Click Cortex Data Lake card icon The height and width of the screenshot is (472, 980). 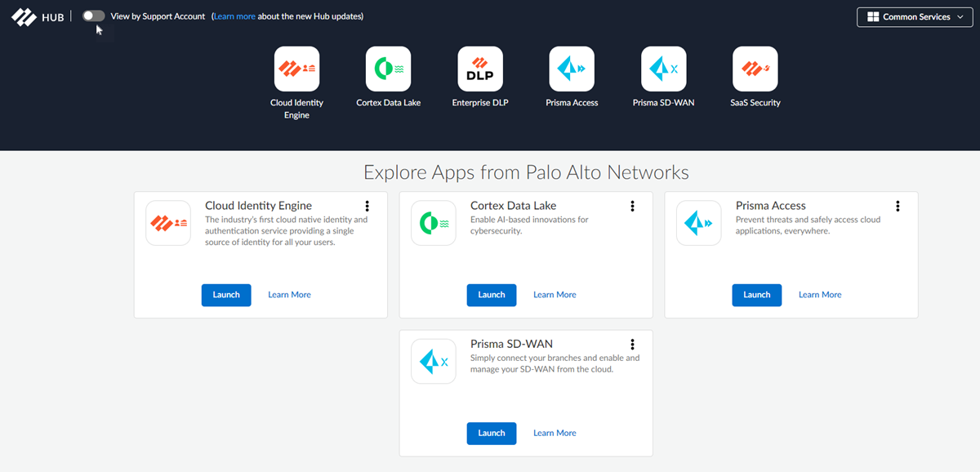[x=434, y=223]
